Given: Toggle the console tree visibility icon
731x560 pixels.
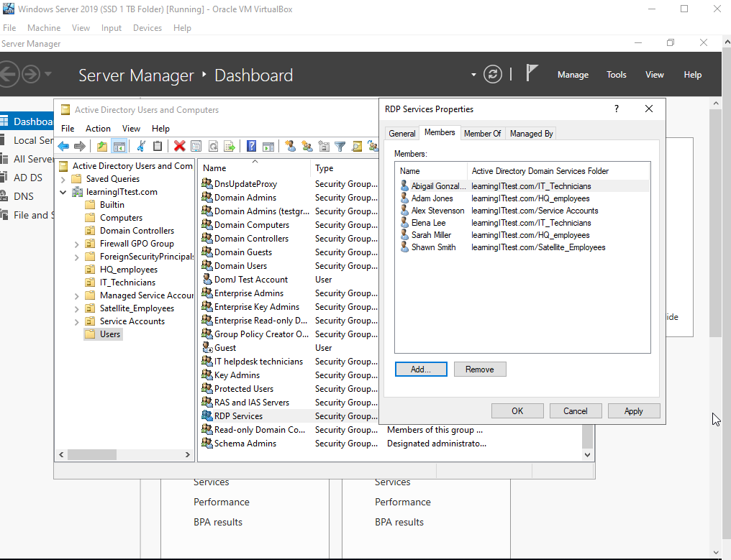Looking at the screenshot, I should point(119,146).
